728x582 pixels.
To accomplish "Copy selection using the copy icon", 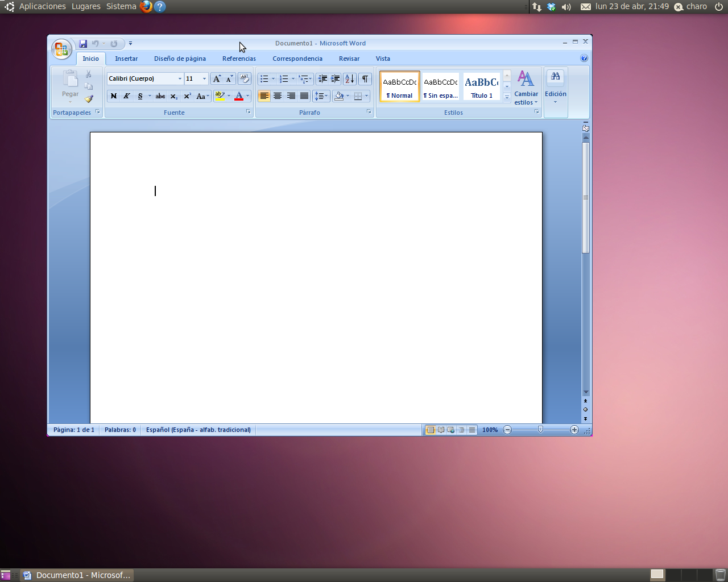I will (x=89, y=86).
